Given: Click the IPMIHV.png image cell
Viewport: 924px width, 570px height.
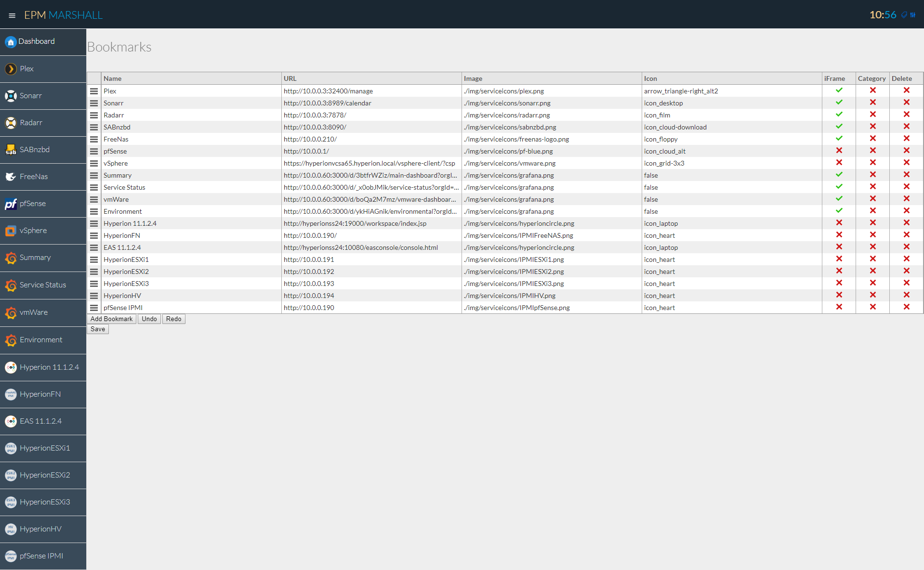Looking at the screenshot, I should point(552,296).
